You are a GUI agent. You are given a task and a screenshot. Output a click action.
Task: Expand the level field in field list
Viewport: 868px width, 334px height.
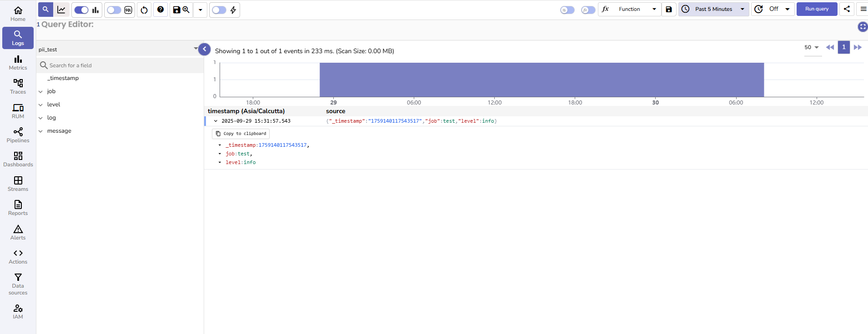[40, 105]
